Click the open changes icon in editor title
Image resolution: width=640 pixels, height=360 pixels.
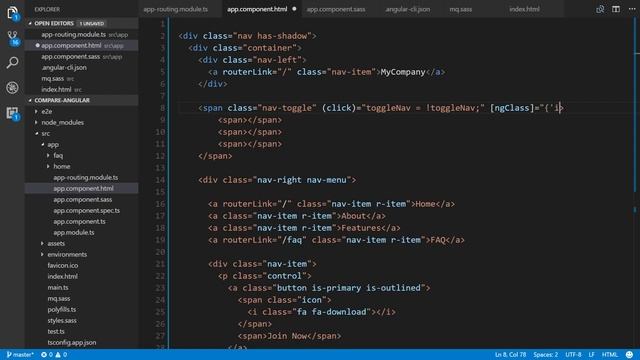coord(600,9)
